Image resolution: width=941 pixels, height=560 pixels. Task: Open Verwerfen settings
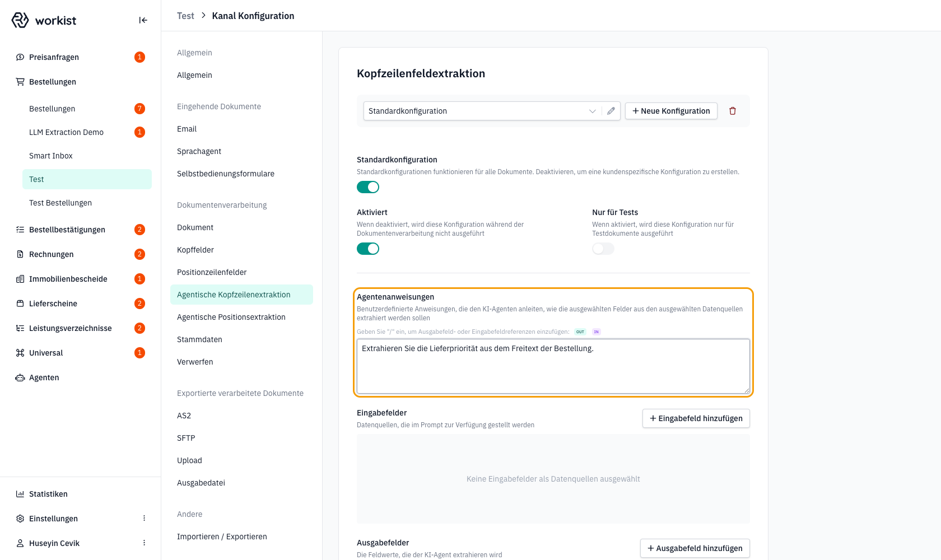coord(195,362)
